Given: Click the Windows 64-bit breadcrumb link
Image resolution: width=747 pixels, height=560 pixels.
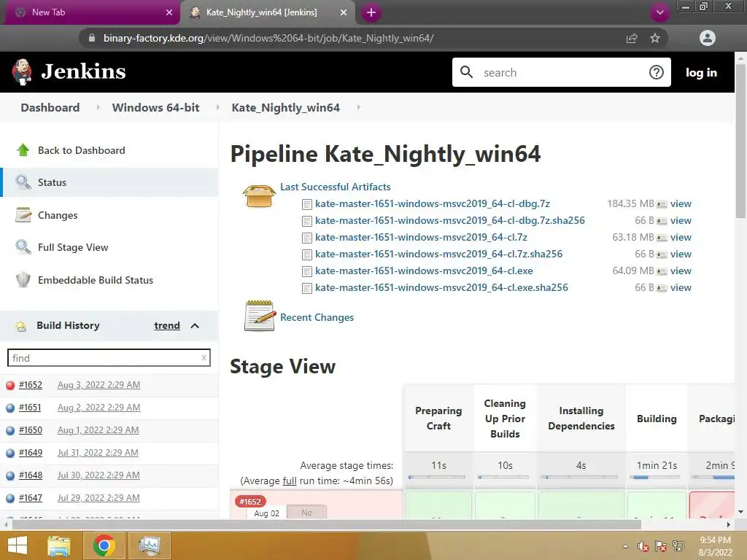Looking at the screenshot, I should coord(156,108).
